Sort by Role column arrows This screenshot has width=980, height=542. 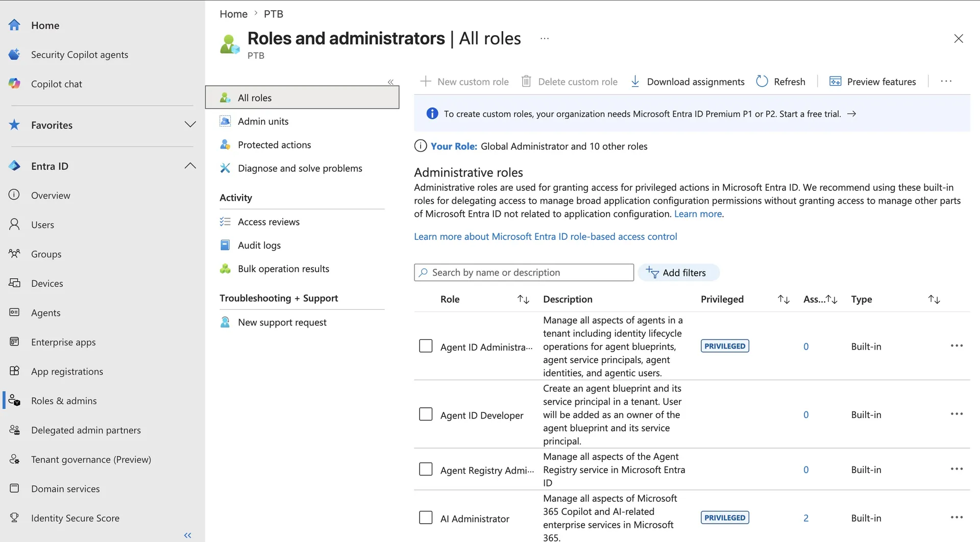pos(523,299)
